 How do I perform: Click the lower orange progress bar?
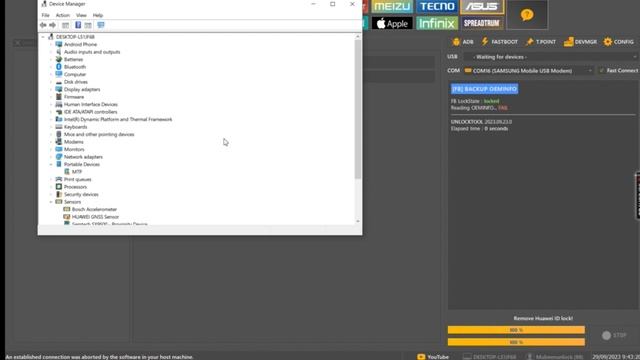click(516, 342)
